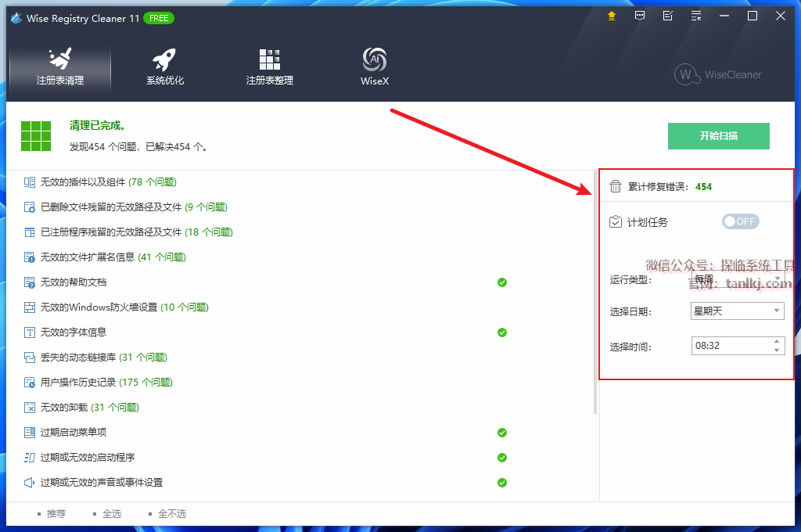Decrease time with the down stepper arrow

pyautogui.click(x=777, y=350)
